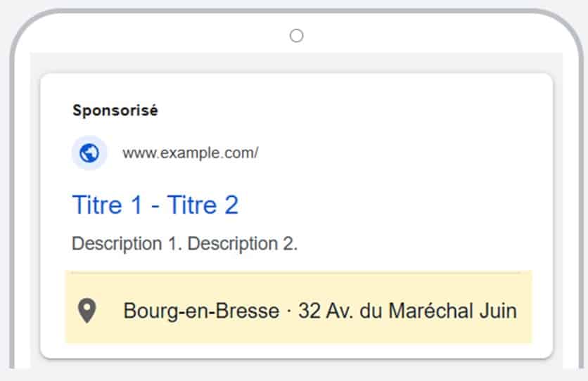
Task: Click the middle dot separating city and address
Action: point(289,311)
